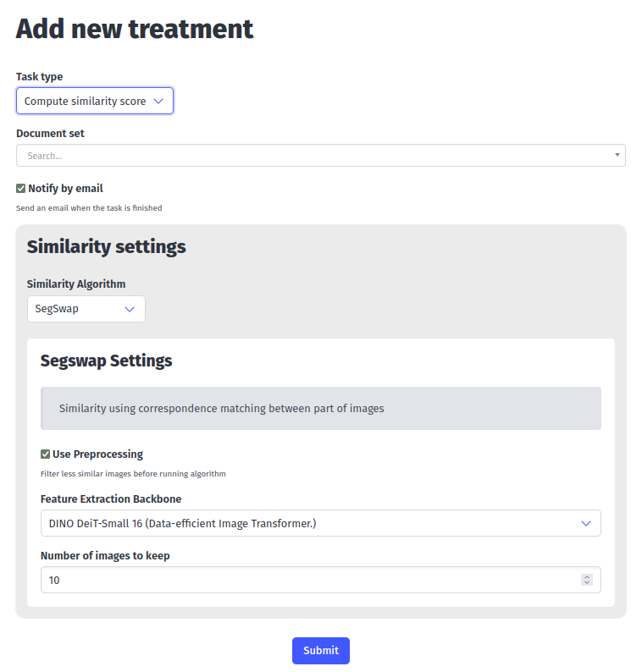Click the "Number of images to keep" label
This screenshot has height=672, width=642.
[105, 556]
